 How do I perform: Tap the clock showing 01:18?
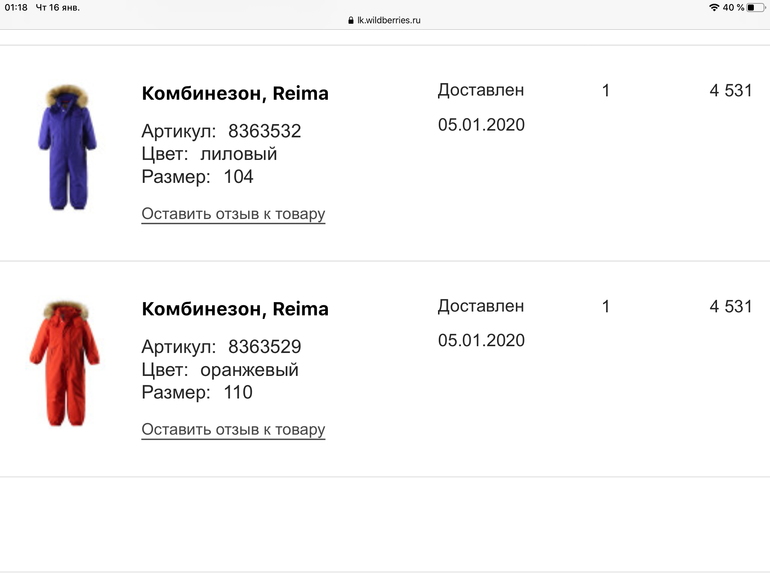(x=17, y=7)
